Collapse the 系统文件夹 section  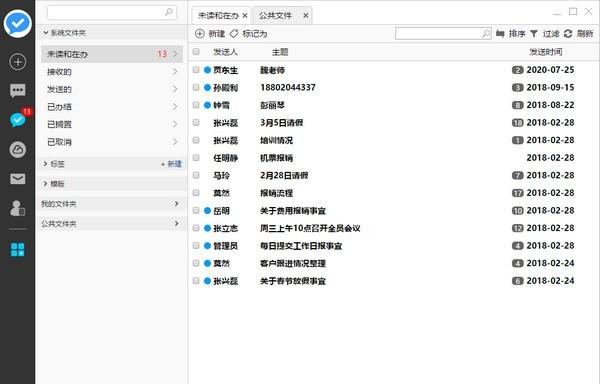coord(46,33)
